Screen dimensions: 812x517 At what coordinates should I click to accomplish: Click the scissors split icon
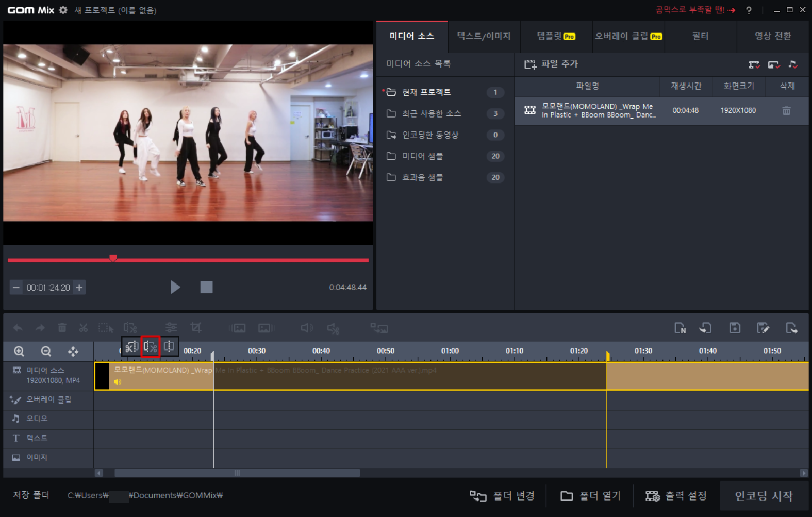(83, 328)
